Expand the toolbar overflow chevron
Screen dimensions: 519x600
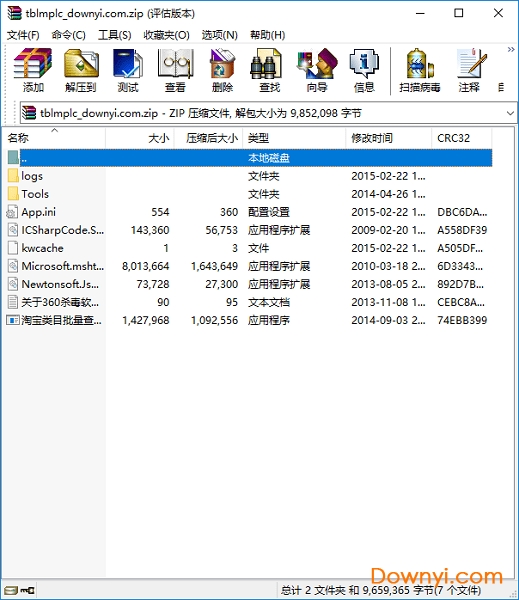pyautogui.click(x=511, y=49)
